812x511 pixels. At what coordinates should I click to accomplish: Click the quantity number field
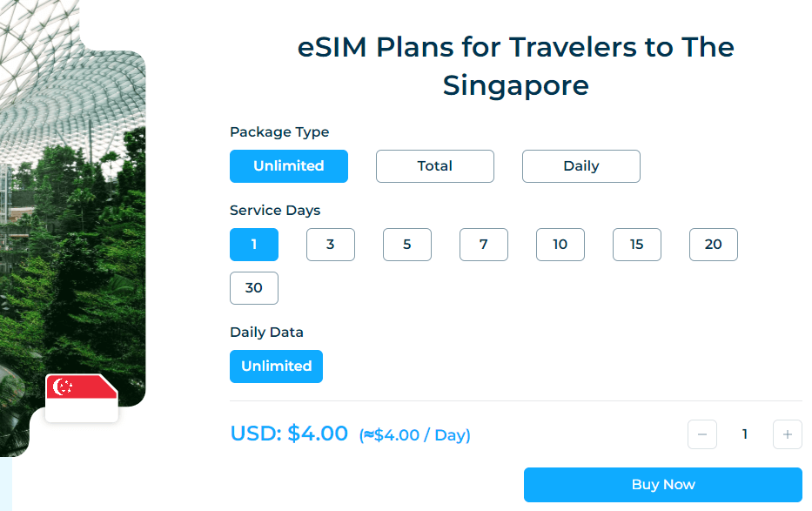point(744,434)
